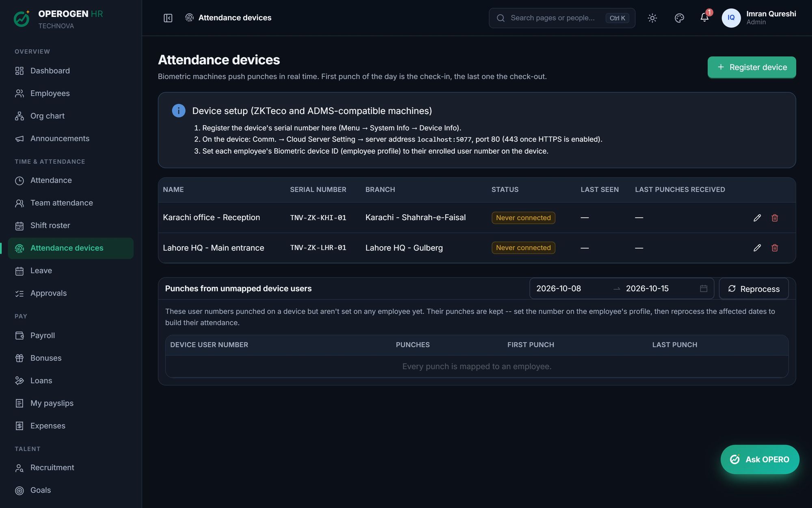This screenshot has width=812, height=508.
Task: Go to Employees page
Action: 71,93
